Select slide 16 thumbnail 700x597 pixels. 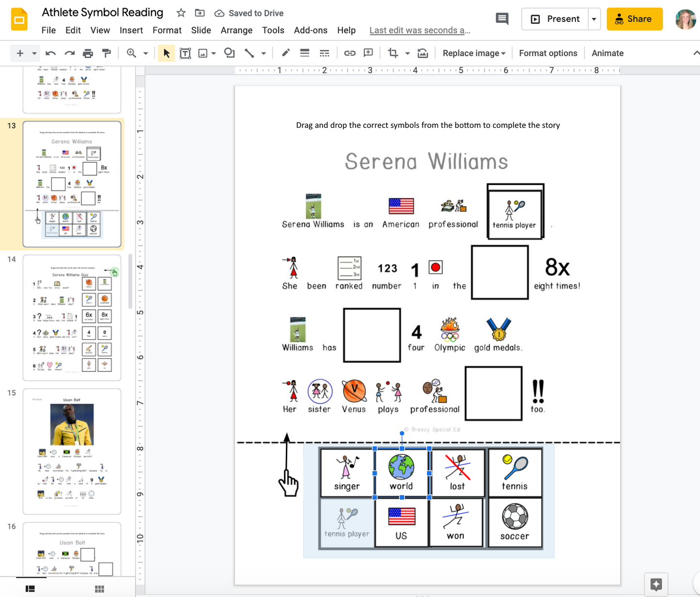[x=72, y=549]
